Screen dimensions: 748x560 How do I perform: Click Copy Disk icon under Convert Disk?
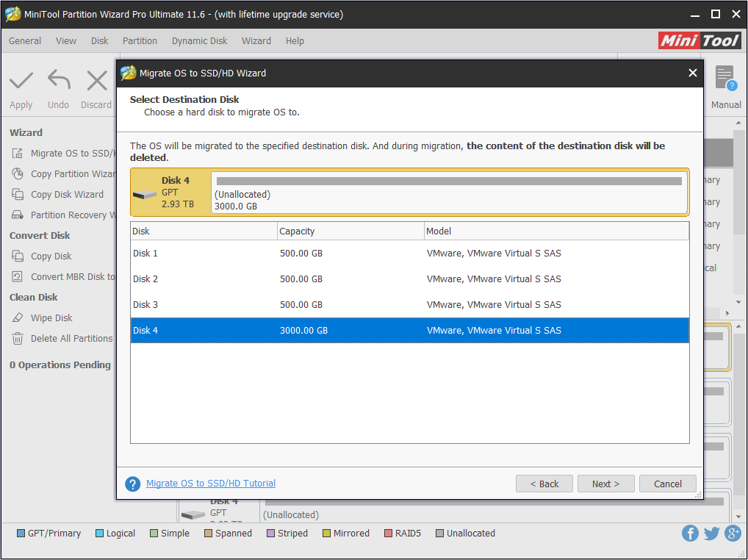point(18,256)
